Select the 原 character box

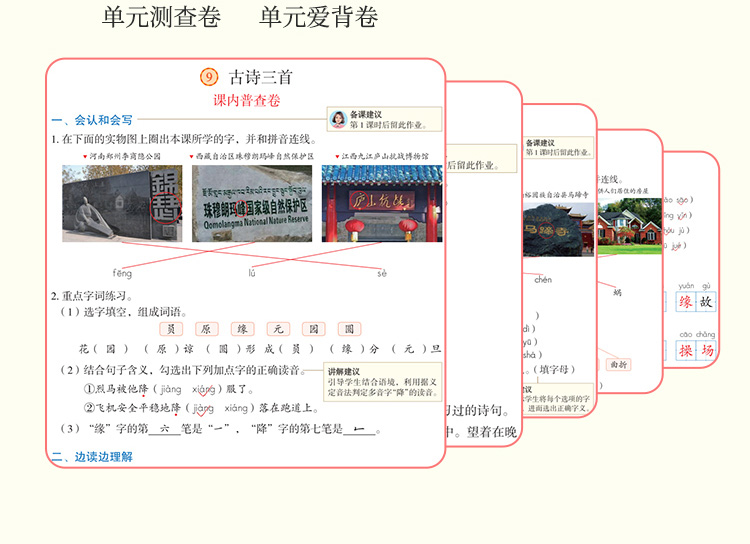(207, 329)
